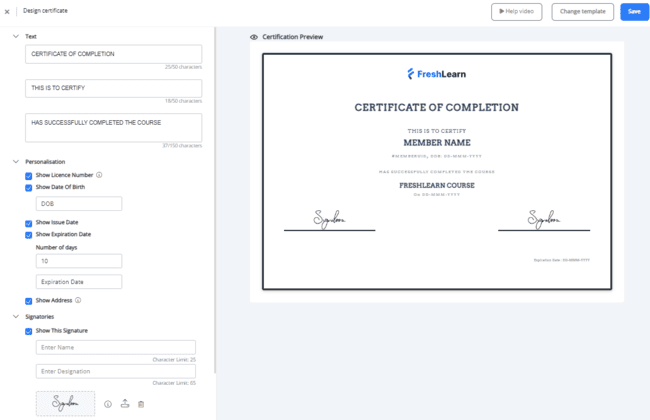
Task: Click the Expiration Date text on preview
Action: tap(562, 260)
